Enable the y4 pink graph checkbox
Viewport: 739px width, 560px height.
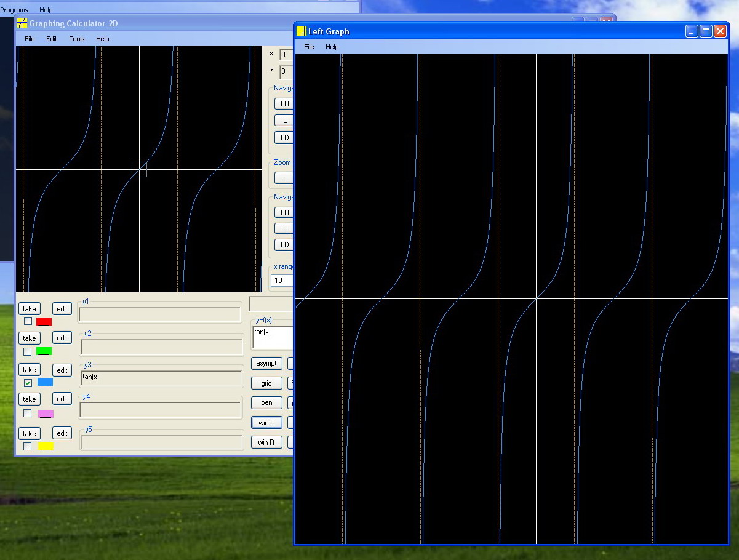coord(27,413)
